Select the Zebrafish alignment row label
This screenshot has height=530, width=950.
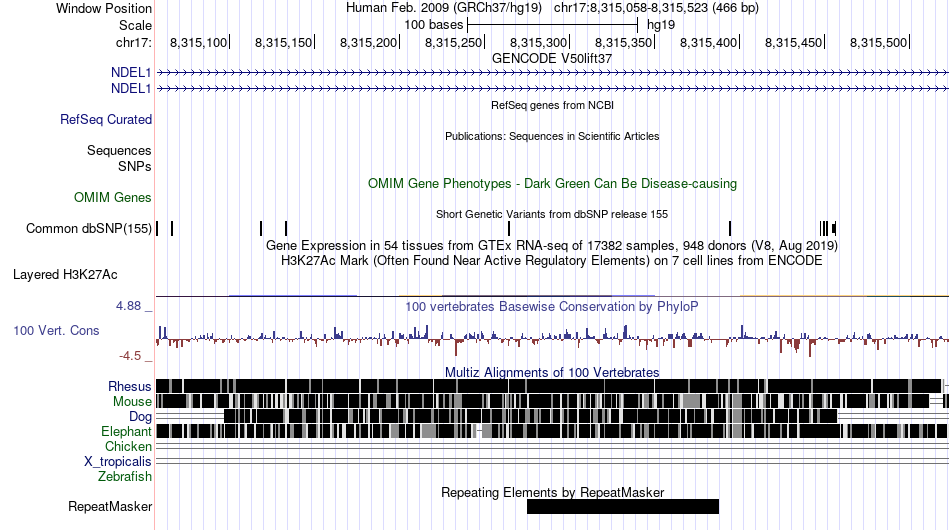point(125,477)
